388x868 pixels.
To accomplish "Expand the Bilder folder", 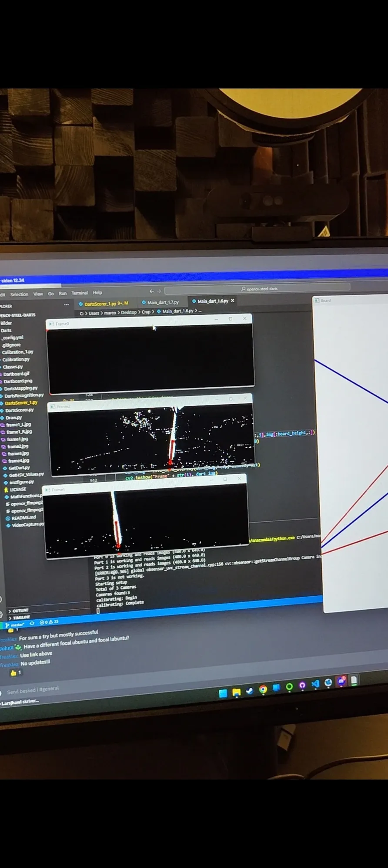I will pyautogui.click(x=6, y=323).
